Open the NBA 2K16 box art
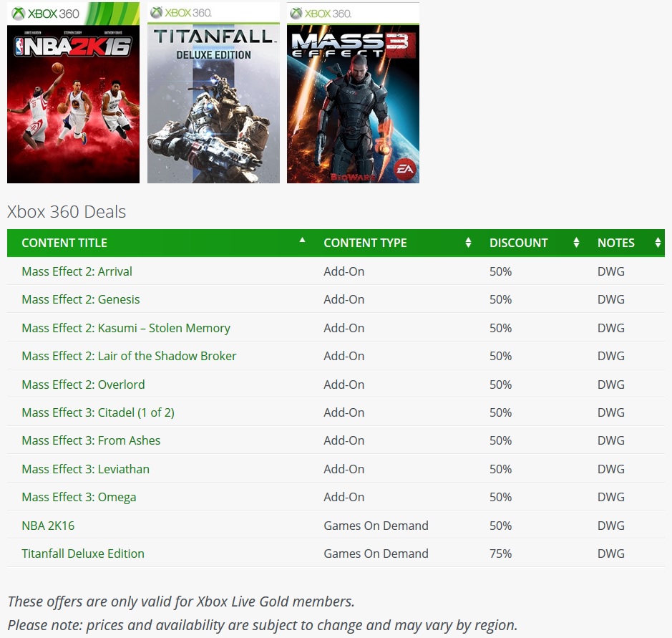 click(73, 92)
